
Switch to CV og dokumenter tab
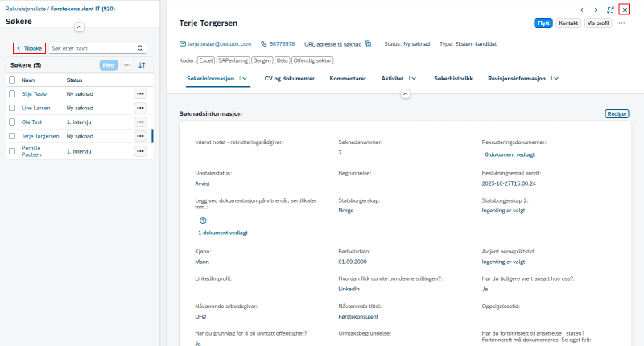tap(290, 78)
